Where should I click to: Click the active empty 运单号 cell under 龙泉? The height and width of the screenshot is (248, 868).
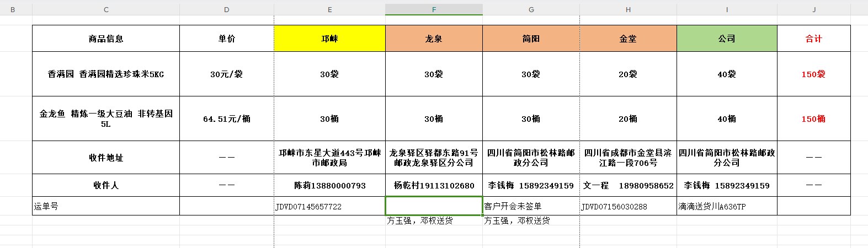[434, 206]
